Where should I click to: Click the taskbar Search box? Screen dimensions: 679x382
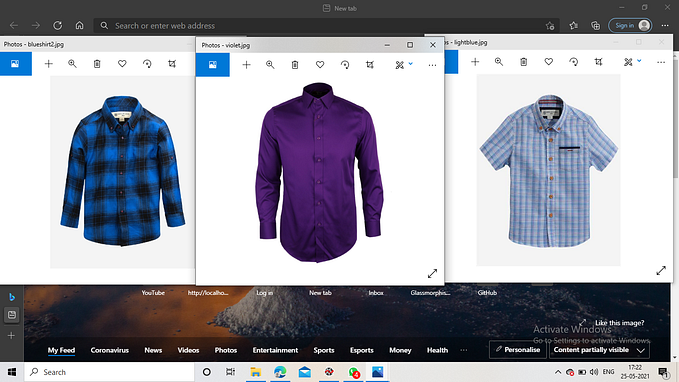[109, 372]
